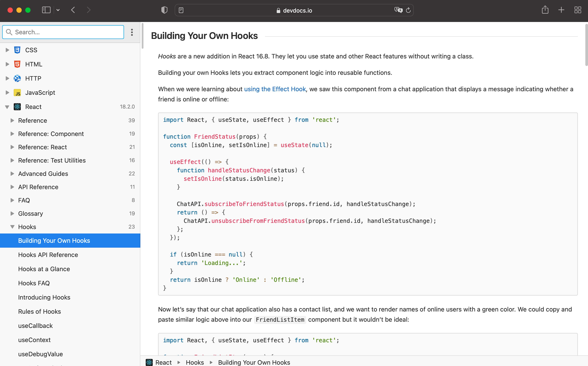Click the Reference count 39
This screenshot has height=366, width=588.
click(x=132, y=120)
